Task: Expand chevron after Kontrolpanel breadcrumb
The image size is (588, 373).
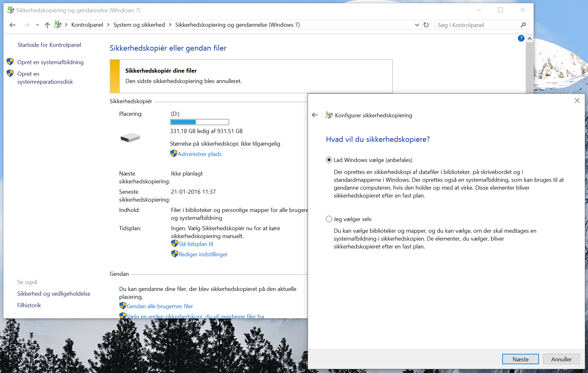Action: point(108,25)
